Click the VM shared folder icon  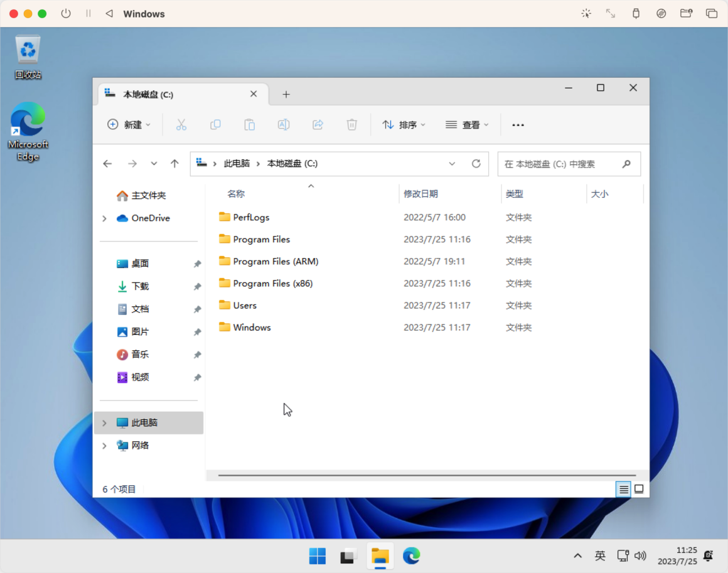[686, 13]
